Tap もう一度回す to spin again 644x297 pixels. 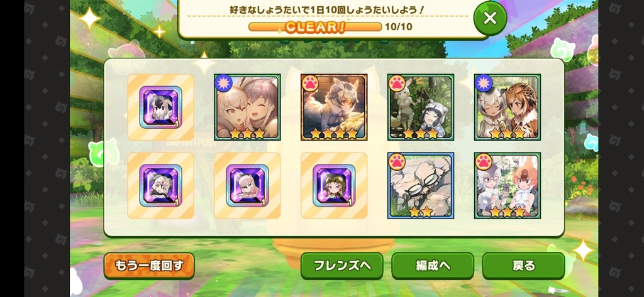tap(149, 266)
